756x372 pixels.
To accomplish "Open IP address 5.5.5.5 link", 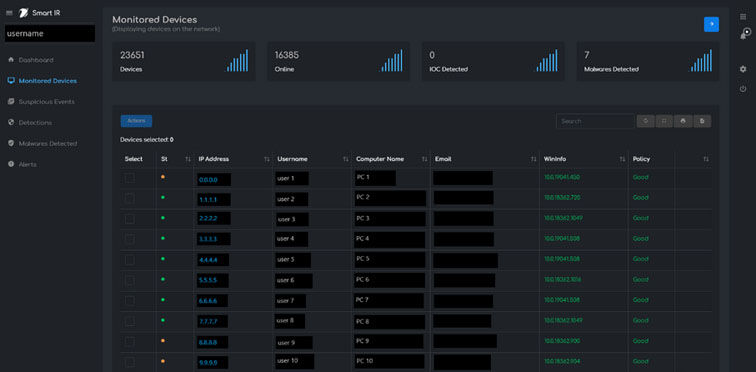I will click(208, 280).
